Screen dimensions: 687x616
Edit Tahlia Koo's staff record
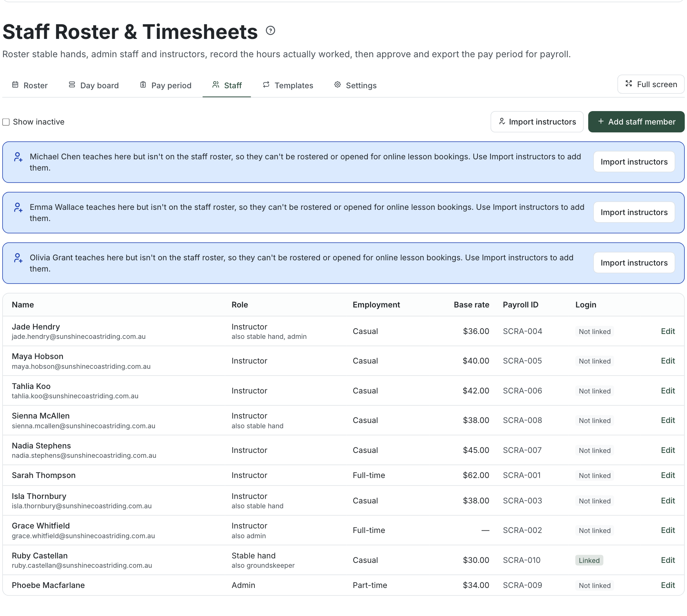click(668, 391)
